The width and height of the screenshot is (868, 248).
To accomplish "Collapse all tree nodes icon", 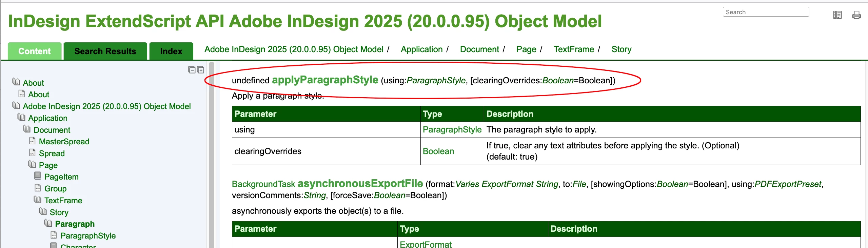I will (x=192, y=70).
